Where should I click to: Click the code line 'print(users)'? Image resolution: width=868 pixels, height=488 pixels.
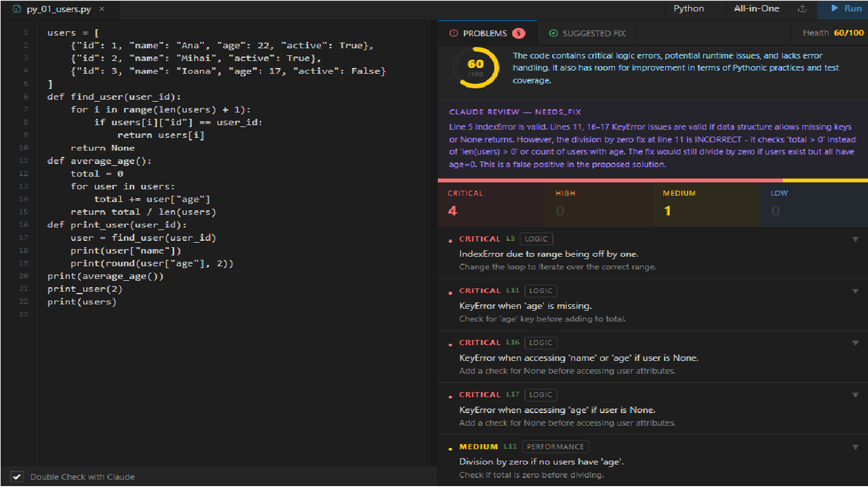tap(82, 302)
